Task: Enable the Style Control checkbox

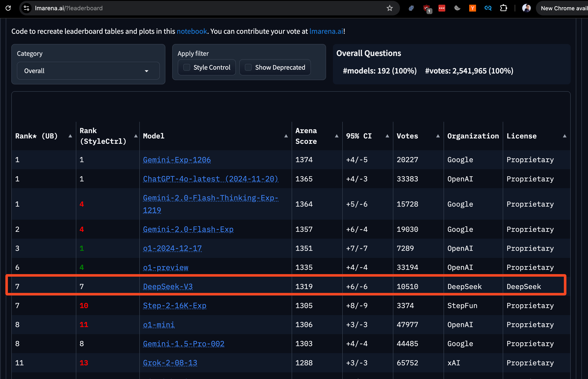Action: click(x=187, y=68)
